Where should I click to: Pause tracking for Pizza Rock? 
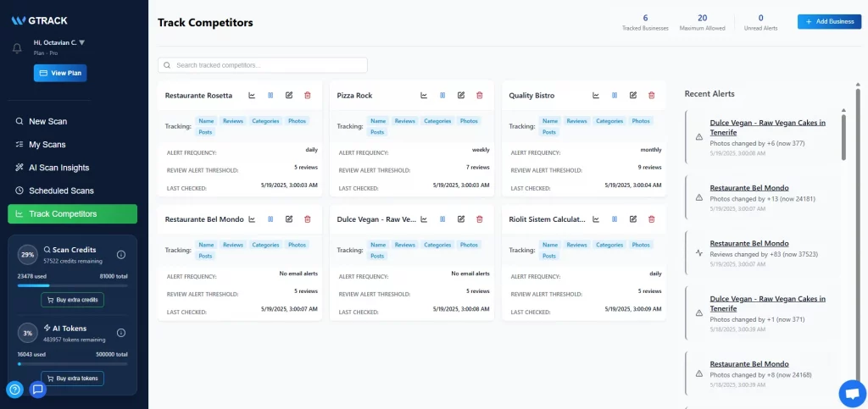pos(442,95)
